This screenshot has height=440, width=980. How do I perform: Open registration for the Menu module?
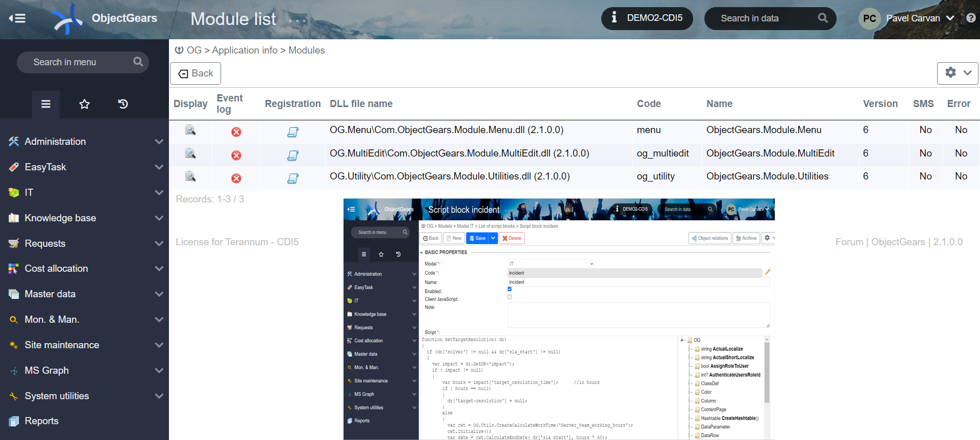(x=293, y=132)
